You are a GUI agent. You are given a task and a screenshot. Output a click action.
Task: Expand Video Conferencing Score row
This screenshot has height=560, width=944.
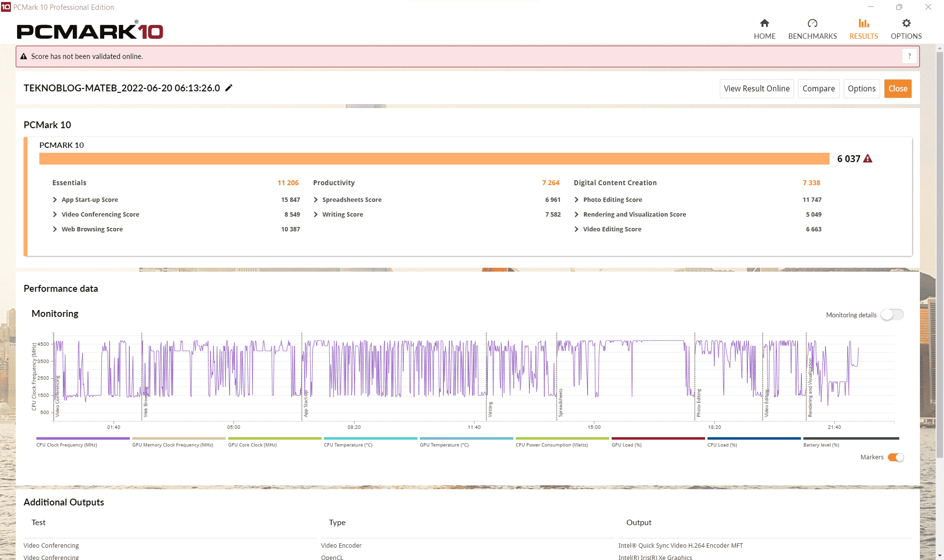click(x=55, y=215)
